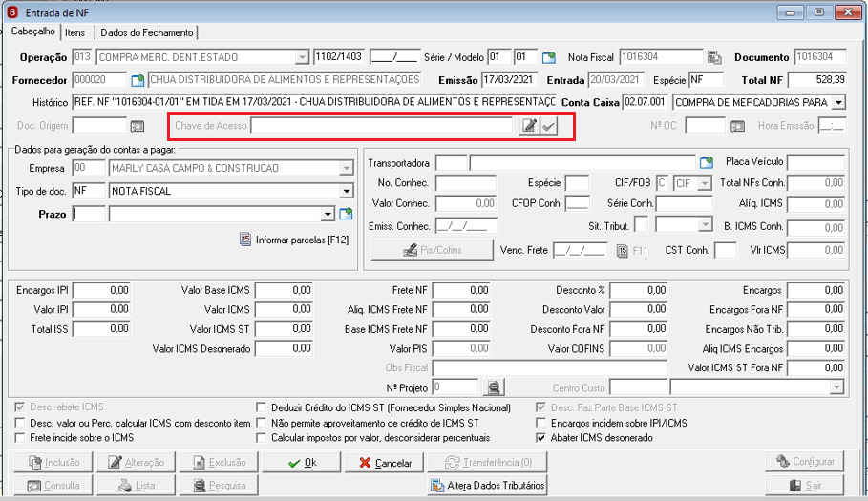Click edit pencil icon for Chave de Acesso

(x=529, y=126)
